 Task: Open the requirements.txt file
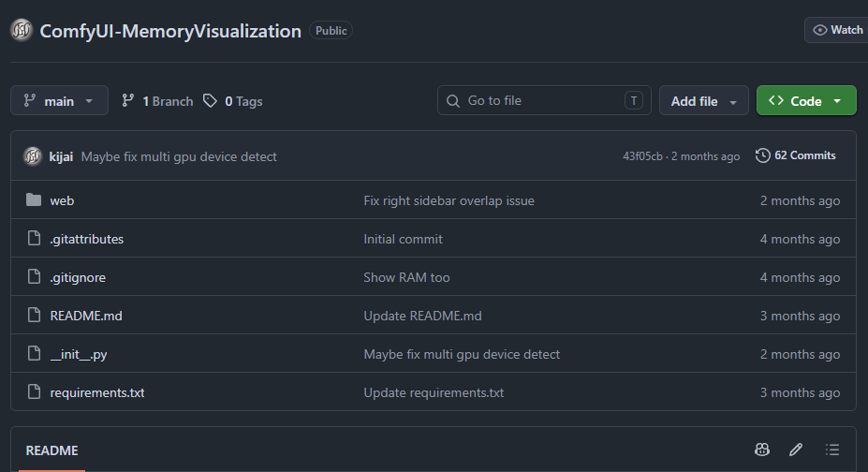pyautogui.click(x=97, y=392)
